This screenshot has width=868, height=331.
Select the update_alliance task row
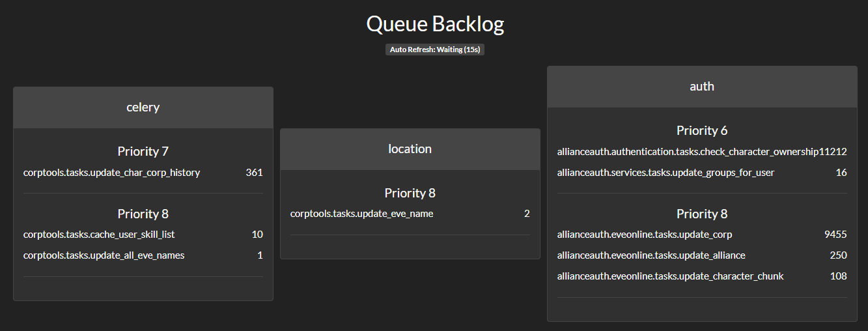651,255
